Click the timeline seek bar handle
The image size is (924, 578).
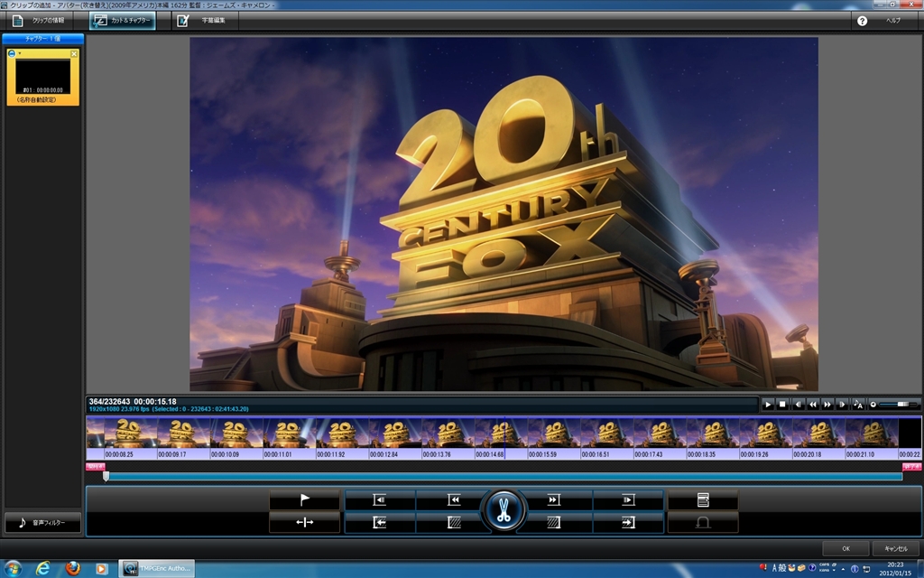point(106,476)
